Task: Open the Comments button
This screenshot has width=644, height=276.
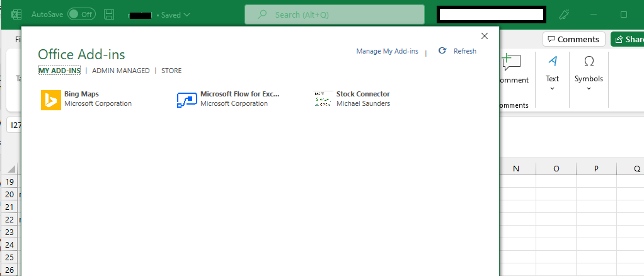Action: (574, 40)
